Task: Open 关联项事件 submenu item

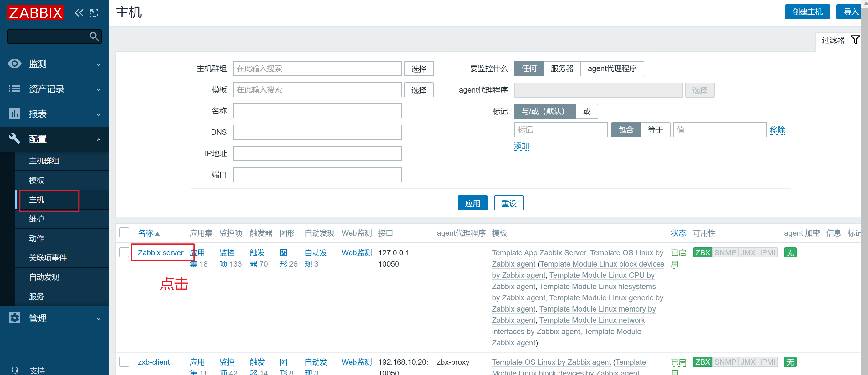Action: [62, 257]
